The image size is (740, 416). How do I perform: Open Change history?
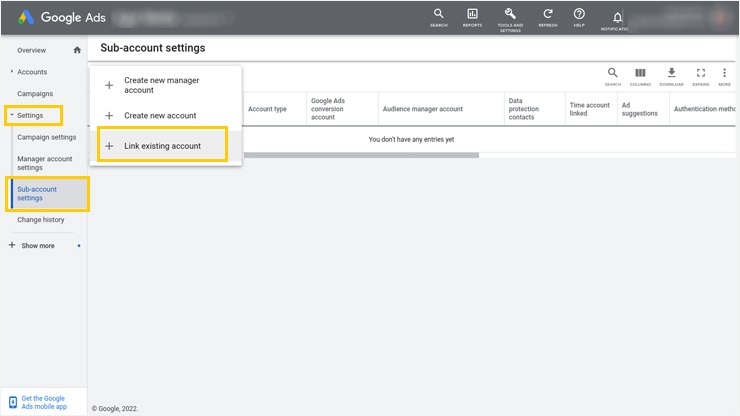tap(41, 220)
